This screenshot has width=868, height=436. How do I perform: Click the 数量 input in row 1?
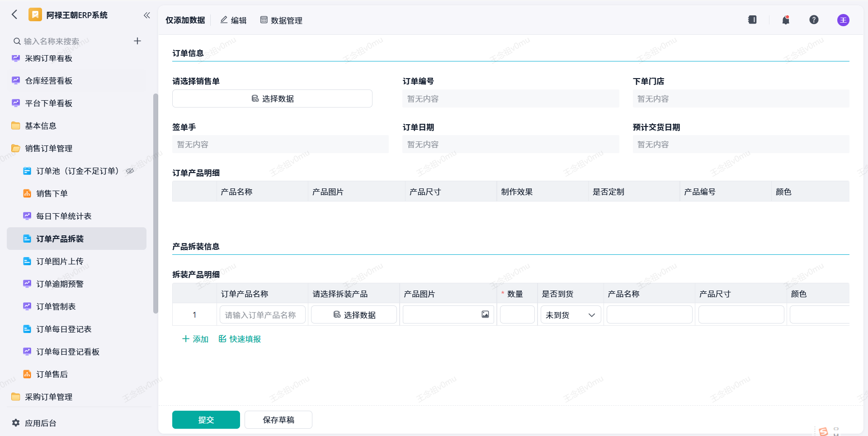pyautogui.click(x=517, y=315)
